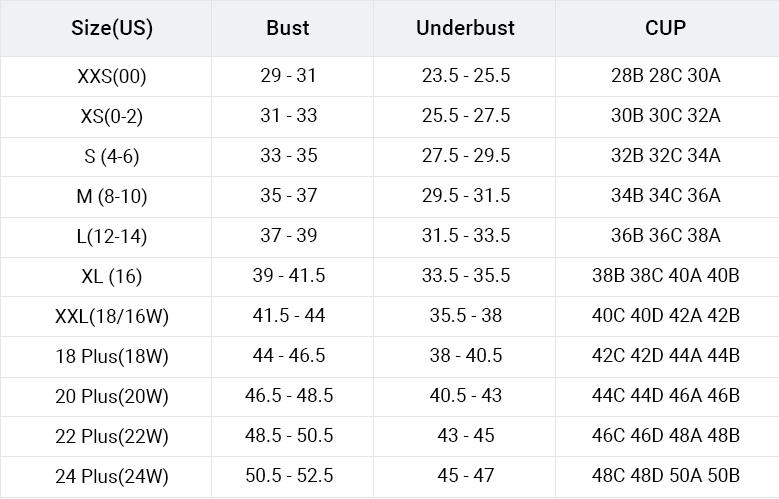Select the Underbust column header
779x499 pixels.
[465, 28]
